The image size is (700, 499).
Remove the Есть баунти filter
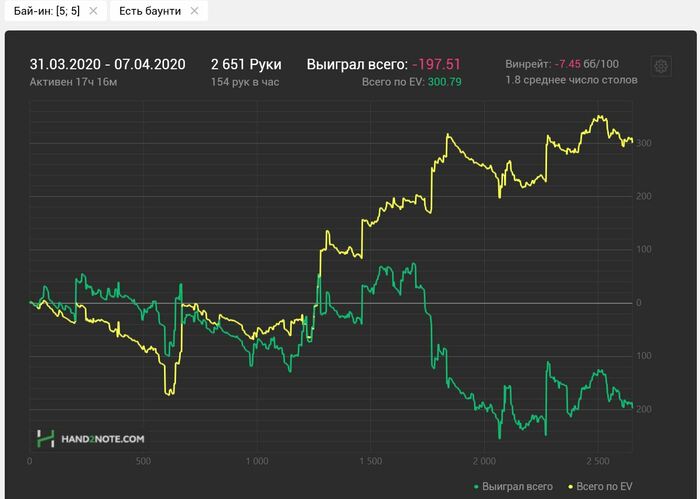coord(194,11)
